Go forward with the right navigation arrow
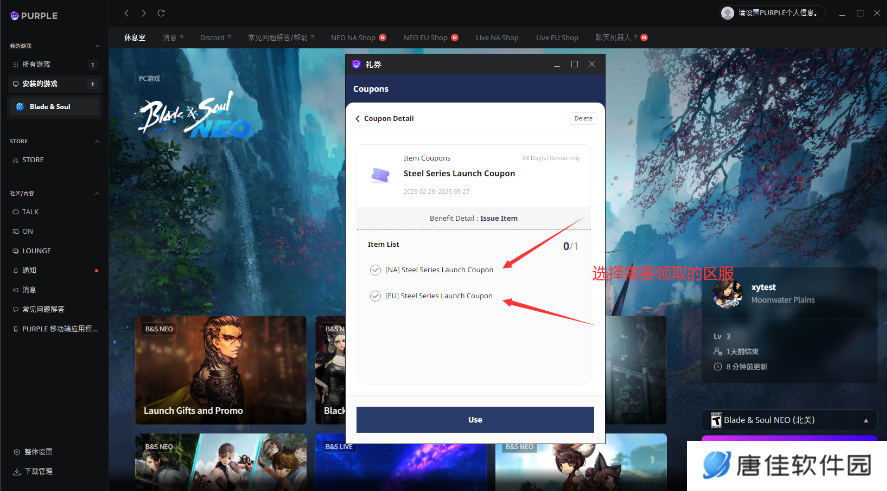 144,13
